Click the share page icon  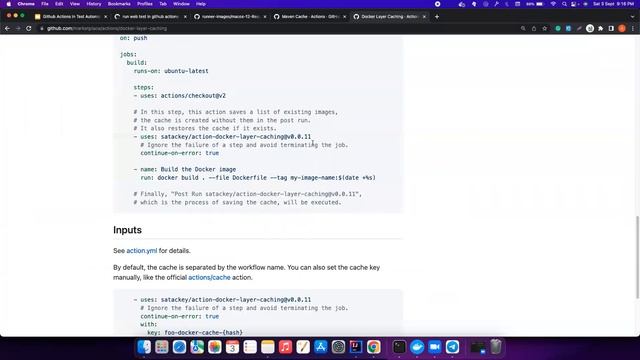coord(534,29)
